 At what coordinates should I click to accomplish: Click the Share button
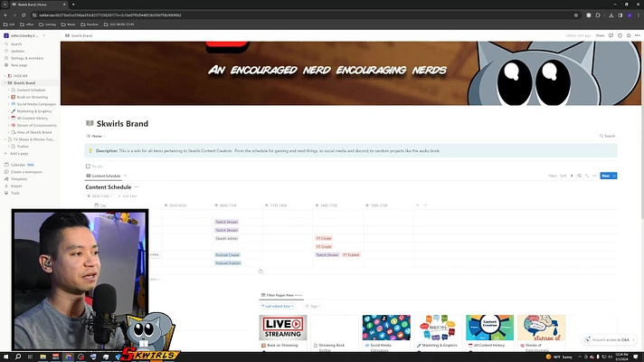click(600, 36)
